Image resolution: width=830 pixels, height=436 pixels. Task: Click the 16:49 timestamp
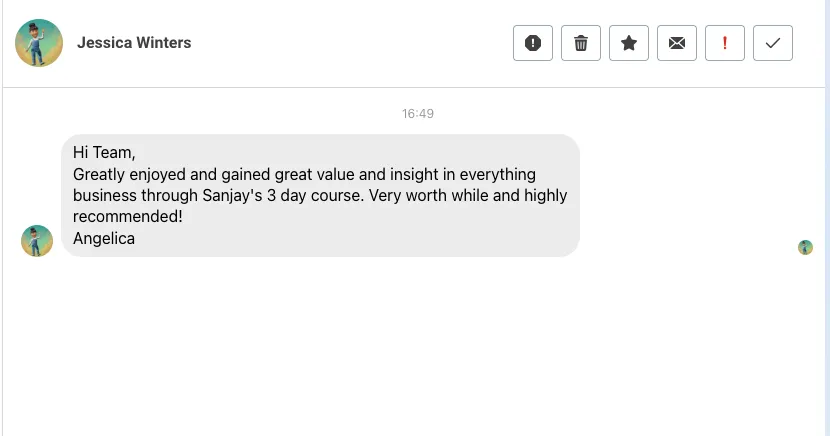point(418,114)
